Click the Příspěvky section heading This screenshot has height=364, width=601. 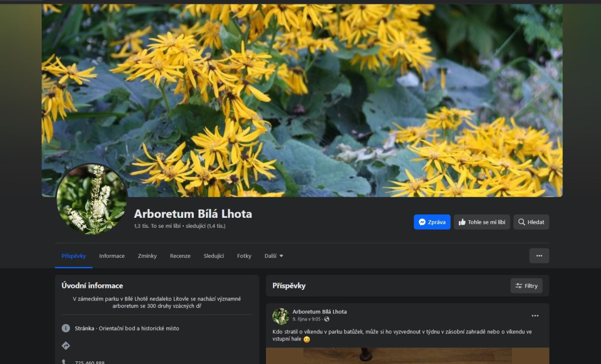[289, 286]
